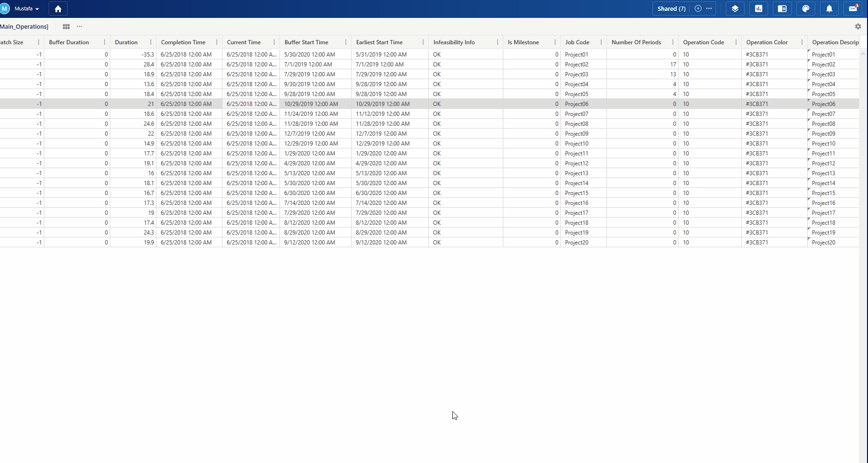Open the Operation Color column menu
Image resolution: width=868 pixels, height=463 pixels.
click(802, 42)
